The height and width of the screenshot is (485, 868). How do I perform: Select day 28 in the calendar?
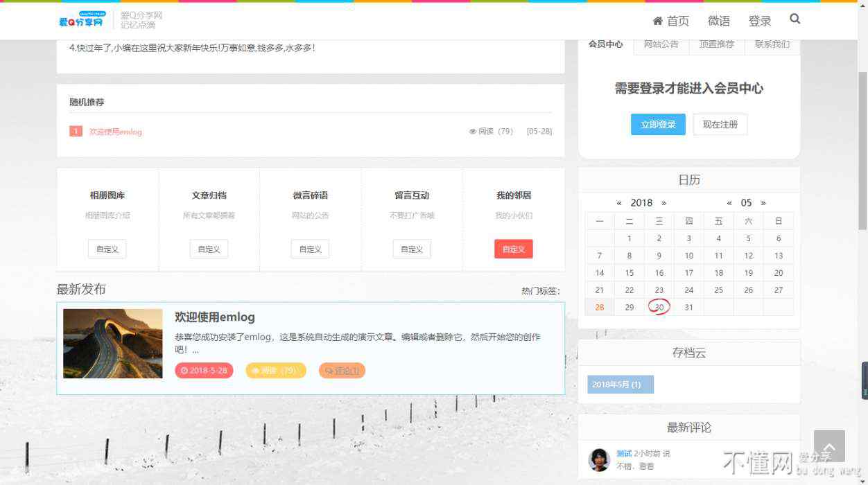click(599, 308)
